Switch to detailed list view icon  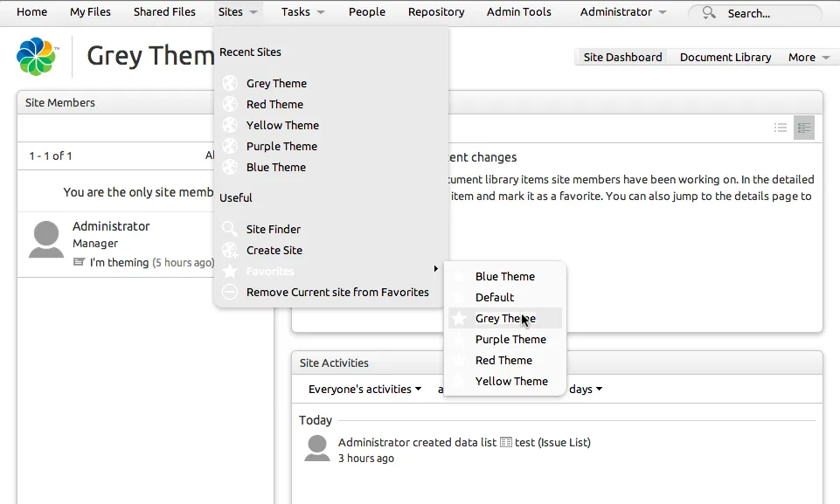pos(804,128)
